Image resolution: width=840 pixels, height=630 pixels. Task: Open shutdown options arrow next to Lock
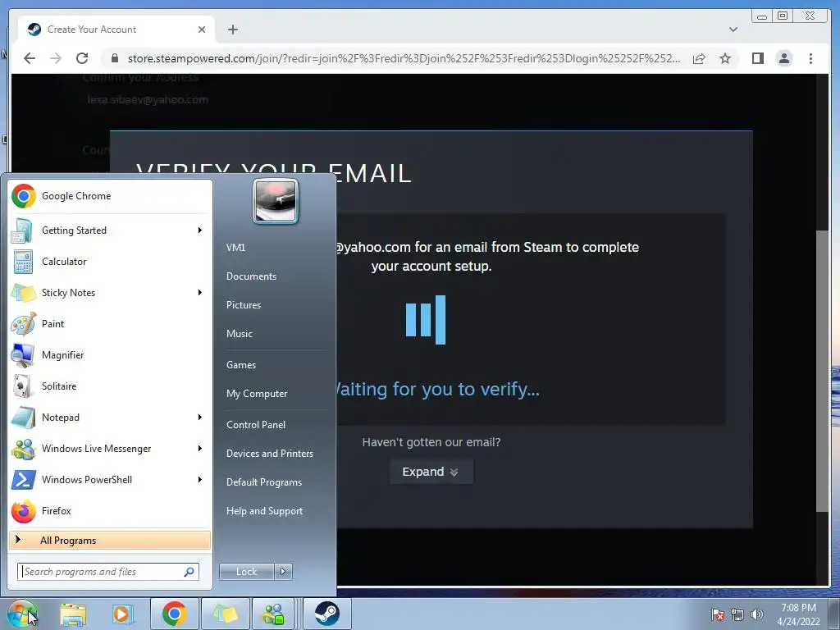[x=283, y=572]
